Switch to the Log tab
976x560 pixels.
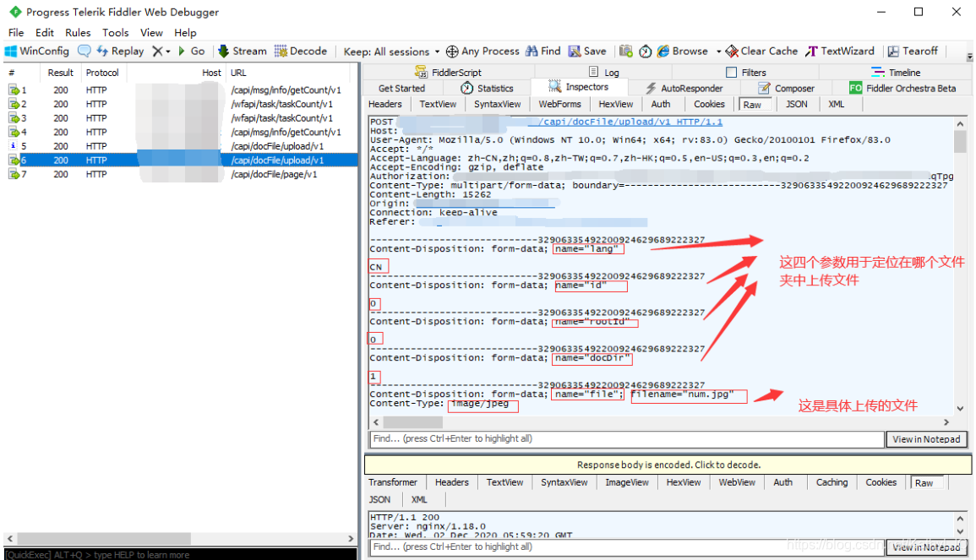point(604,72)
